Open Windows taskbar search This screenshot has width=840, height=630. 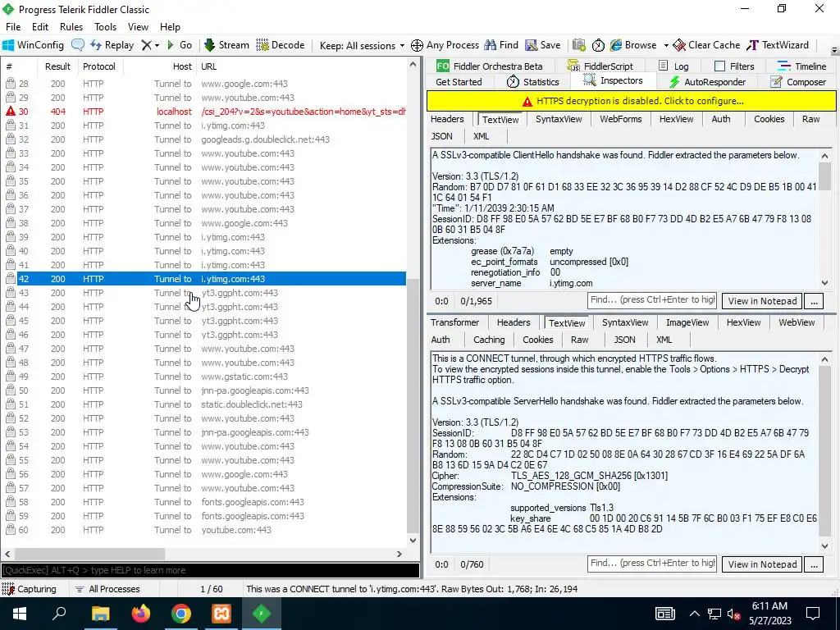coord(59,614)
